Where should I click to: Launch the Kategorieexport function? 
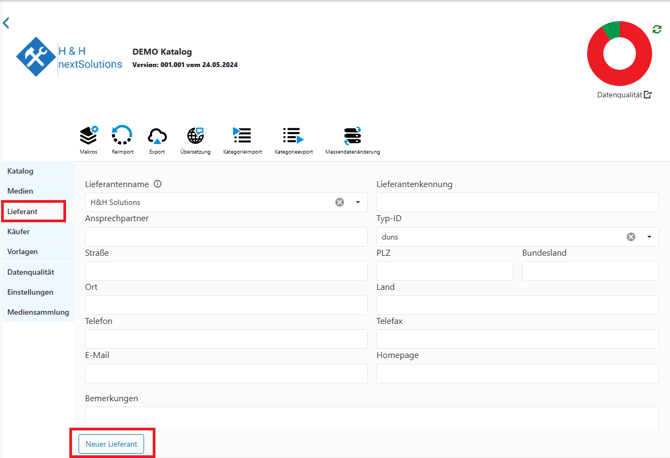[x=293, y=137]
